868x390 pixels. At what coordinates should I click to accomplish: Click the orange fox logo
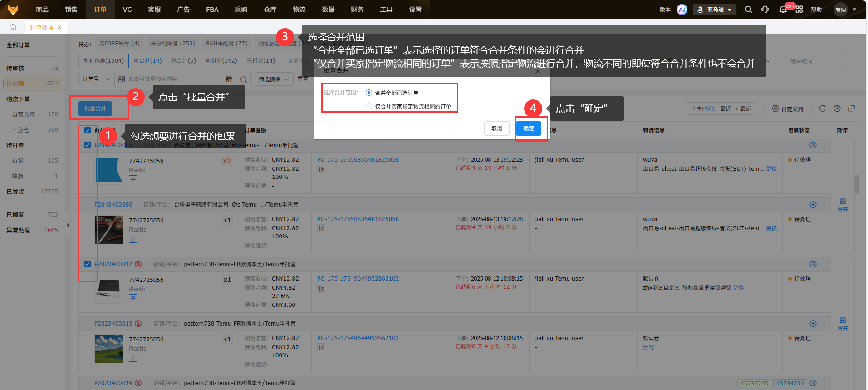(x=13, y=9)
